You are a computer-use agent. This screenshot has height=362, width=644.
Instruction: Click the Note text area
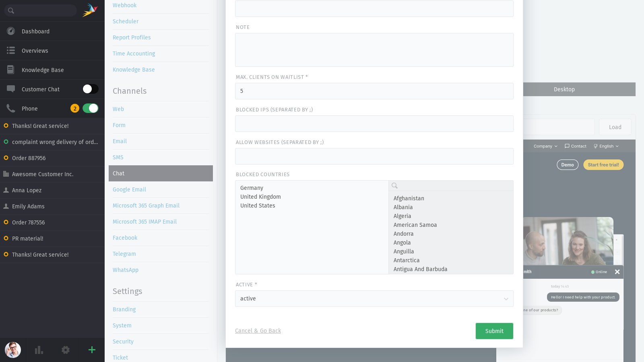click(374, 50)
